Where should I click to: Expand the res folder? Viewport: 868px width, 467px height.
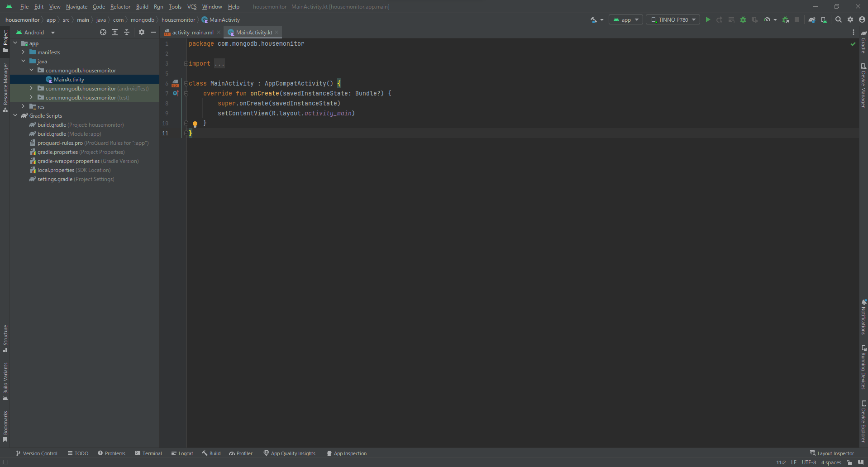[x=24, y=107]
